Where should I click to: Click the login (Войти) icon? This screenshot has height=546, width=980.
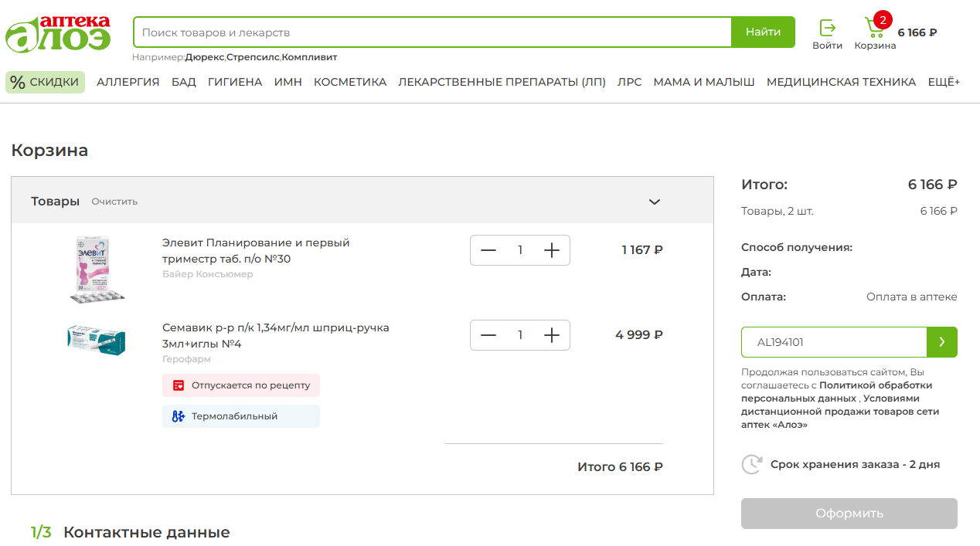(827, 29)
